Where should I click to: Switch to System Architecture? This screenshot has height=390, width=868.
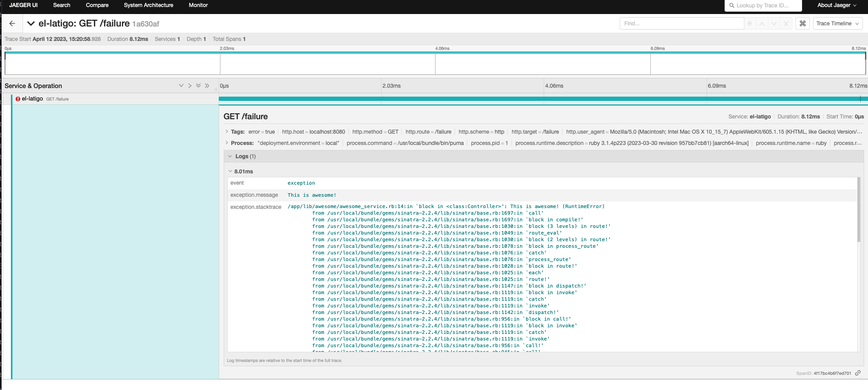tap(148, 5)
